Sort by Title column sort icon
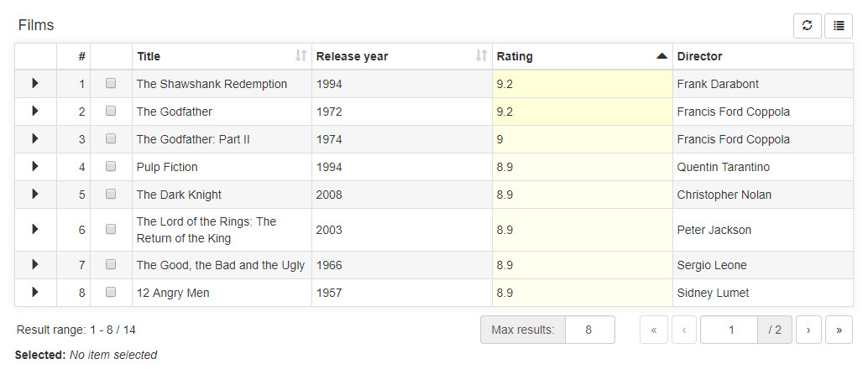 click(301, 56)
